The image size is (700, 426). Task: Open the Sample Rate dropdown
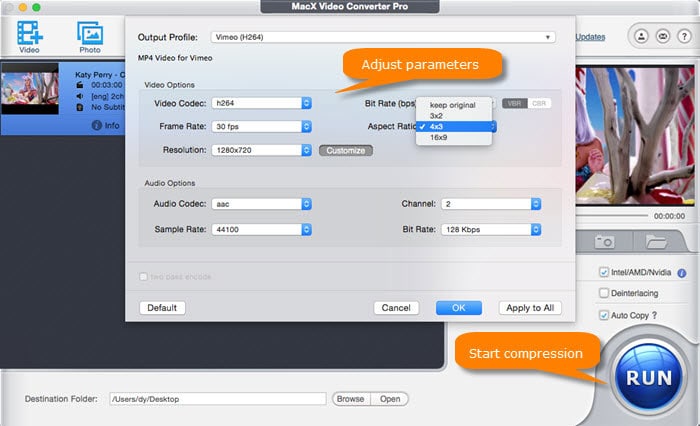[262, 230]
